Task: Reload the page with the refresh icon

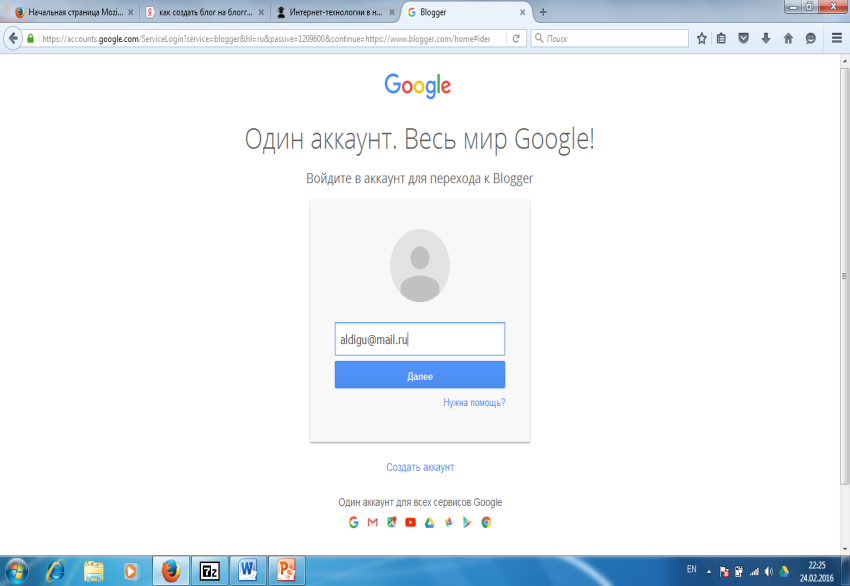Action: point(516,38)
